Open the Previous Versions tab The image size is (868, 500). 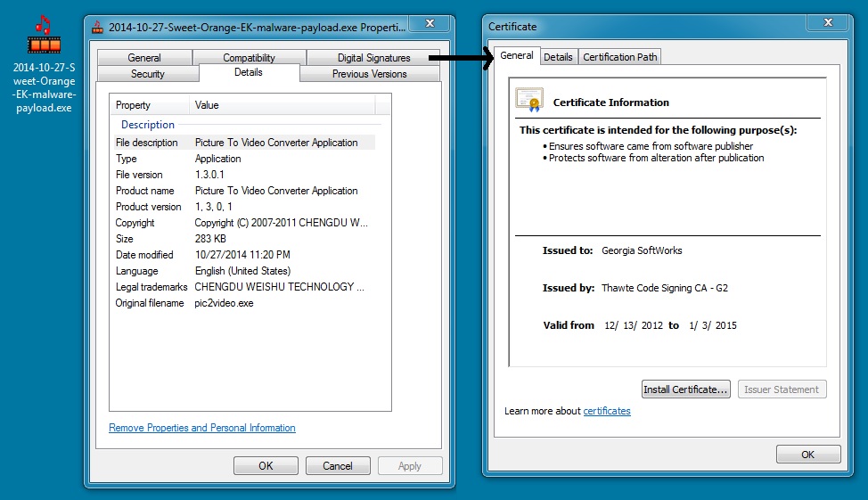(369, 74)
